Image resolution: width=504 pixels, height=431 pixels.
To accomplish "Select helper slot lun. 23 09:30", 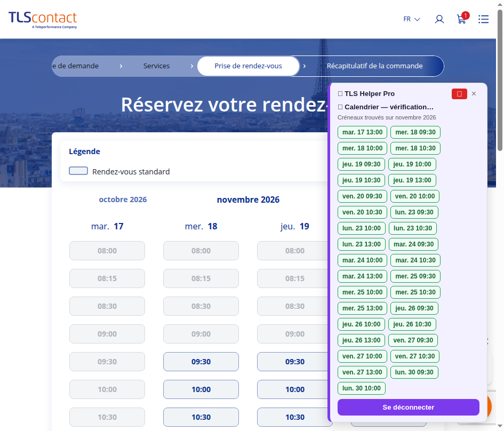I will tap(414, 212).
